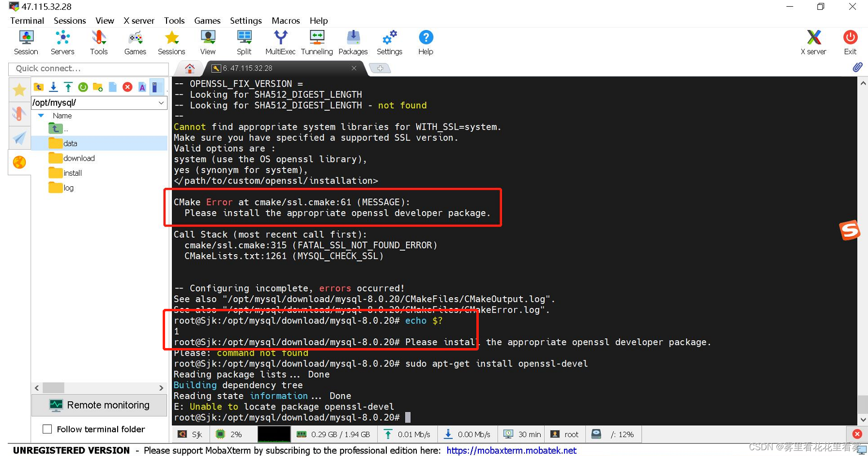This screenshot has height=456, width=868.
Task: Show saved Sessions star icon in toolbar
Action: 171,43
